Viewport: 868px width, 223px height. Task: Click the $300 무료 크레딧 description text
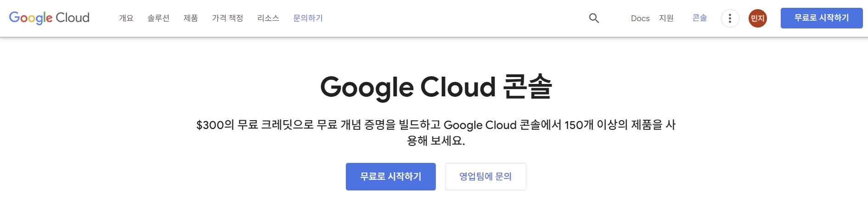[x=436, y=132]
